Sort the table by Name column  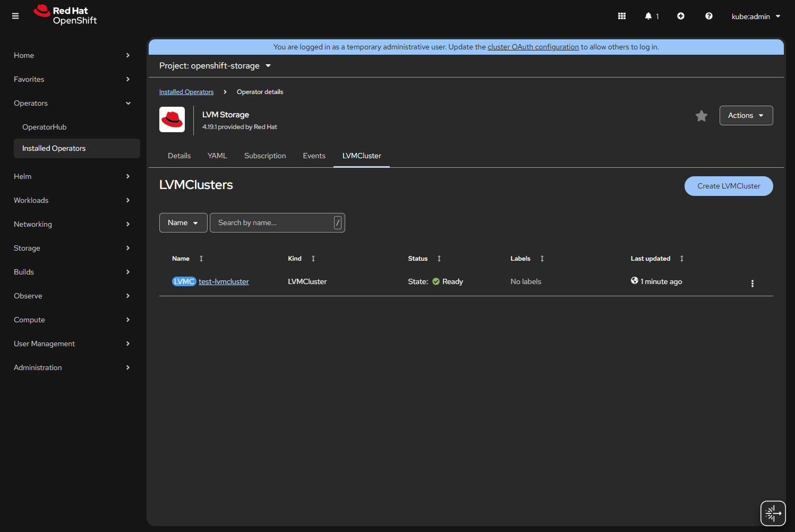[x=181, y=259]
